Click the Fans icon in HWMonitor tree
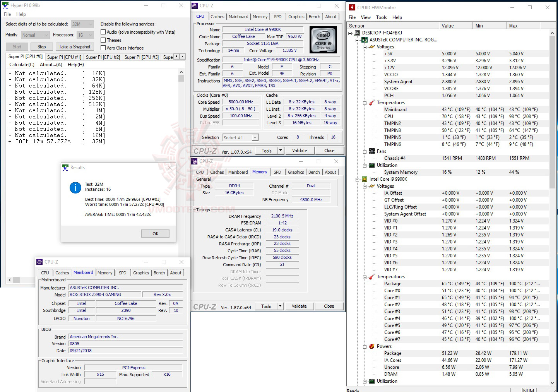The height and width of the screenshot is (392, 558). (x=372, y=151)
